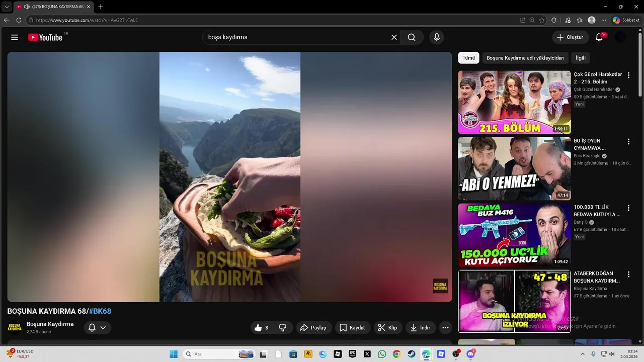This screenshot has width=644, height=362.
Task: Go to the YouTube home logo
Action: (x=45, y=37)
